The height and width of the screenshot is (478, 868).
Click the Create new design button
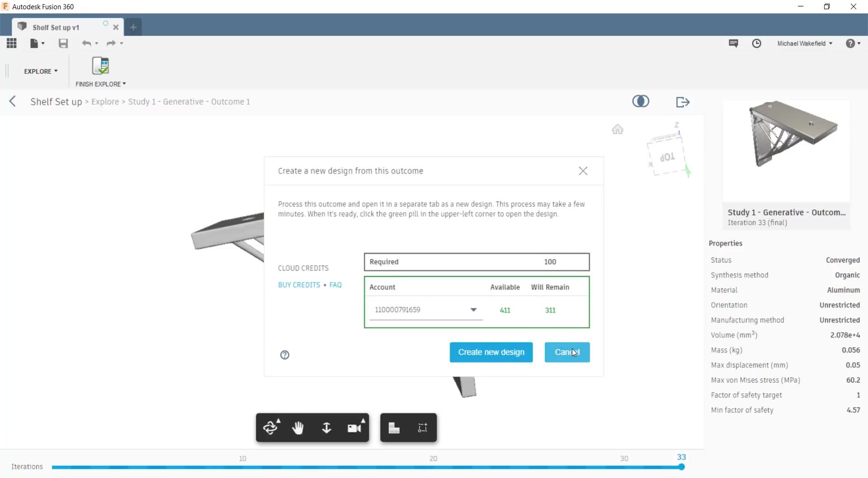[x=491, y=352]
